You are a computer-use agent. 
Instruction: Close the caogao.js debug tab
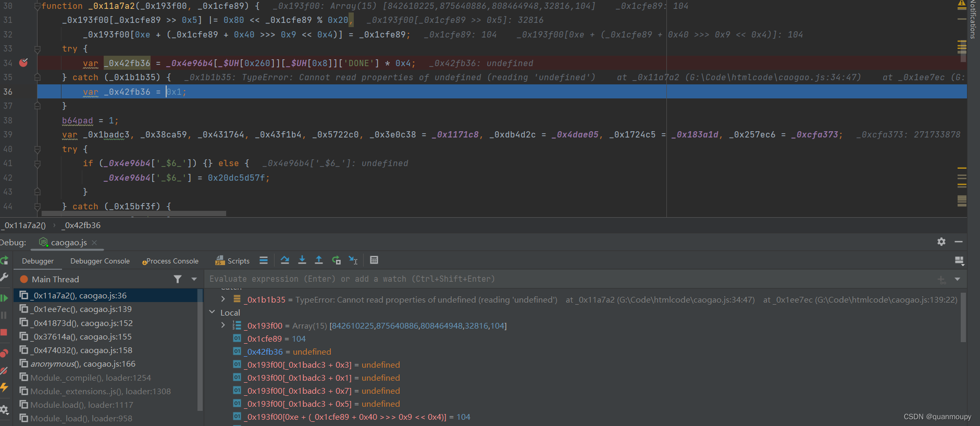pyautogui.click(x=94, y=243)
